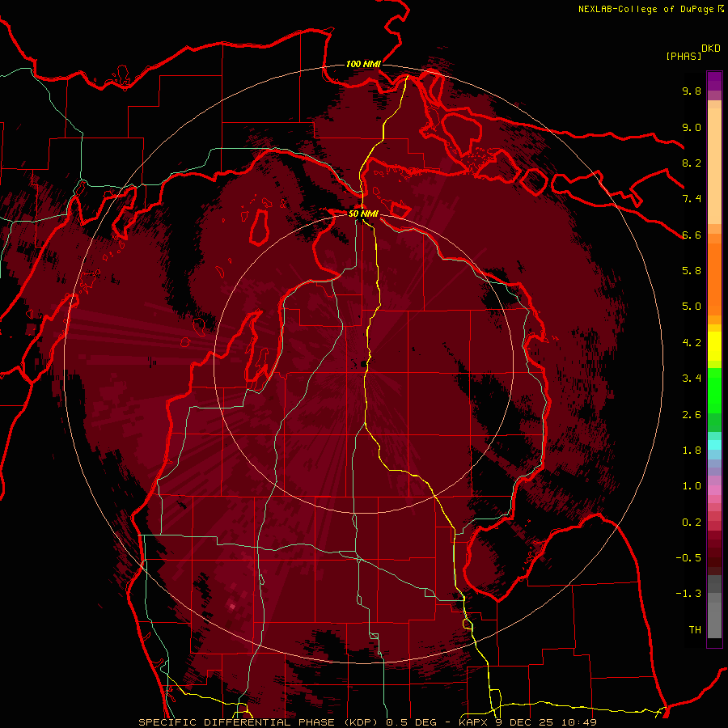Click the TH label on the color scale
This screenshot has height=728, width=728.
tap(695, 630)
